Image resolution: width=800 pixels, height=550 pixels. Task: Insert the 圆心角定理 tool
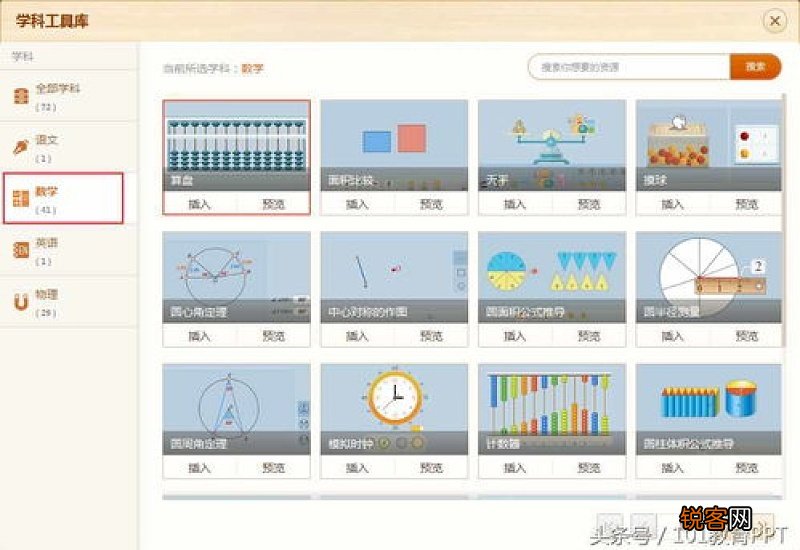coord(199,336)
